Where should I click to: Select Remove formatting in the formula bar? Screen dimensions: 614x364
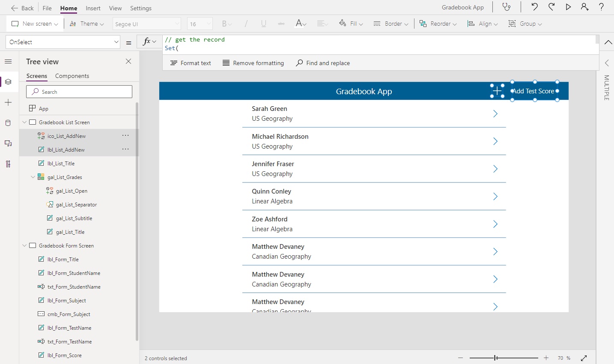click(253, 63)
